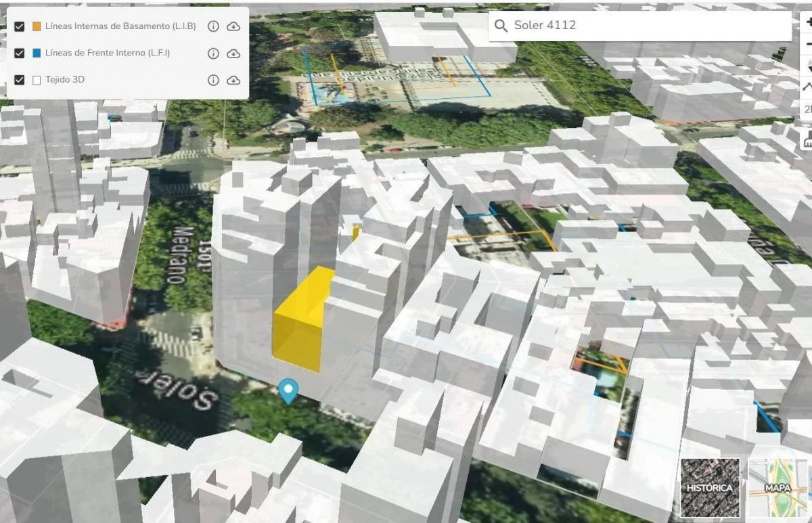Click the blue location pin marker

289,390
